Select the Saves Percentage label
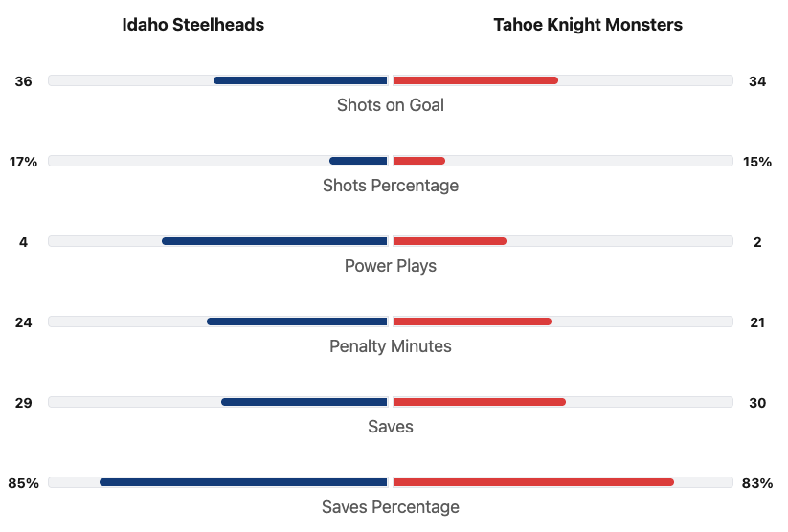 point(390,507)
